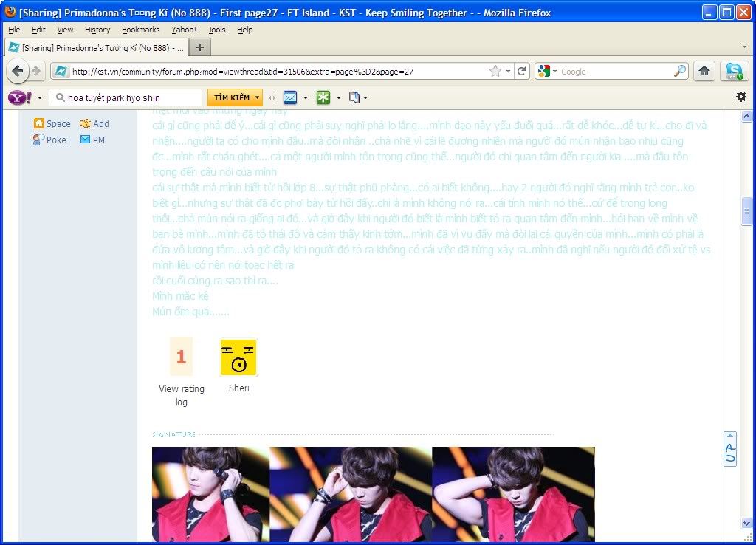Image resolution: width=756 pixels, height=545 pixels.
Task: Click the TÌM KIẾM search button
Action: (x=232, y=98)
